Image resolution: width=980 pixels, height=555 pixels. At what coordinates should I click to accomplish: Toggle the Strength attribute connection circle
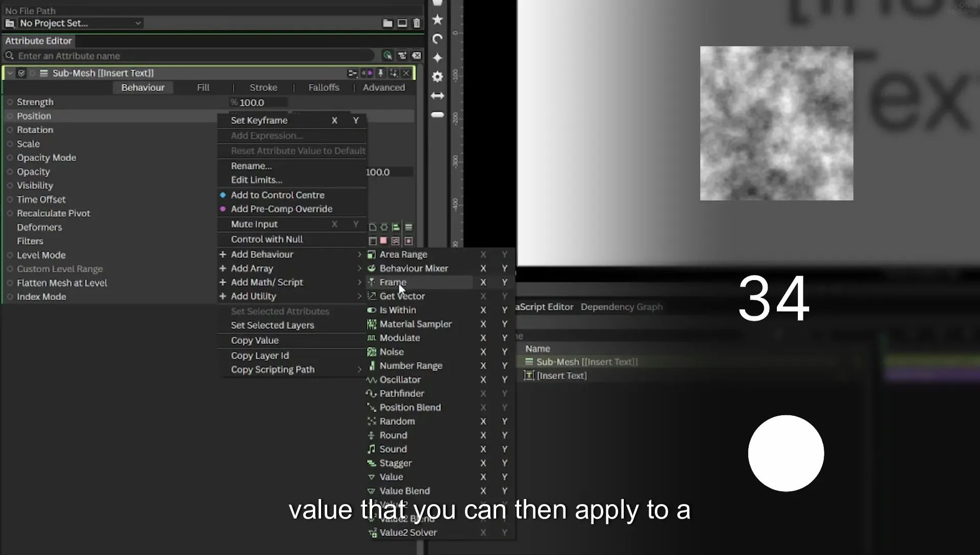10,102
